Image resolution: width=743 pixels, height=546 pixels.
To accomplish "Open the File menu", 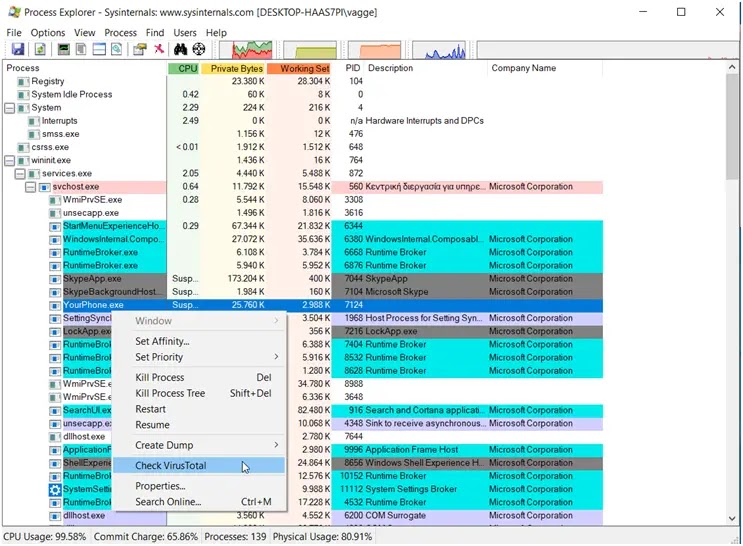I will 14,33.
